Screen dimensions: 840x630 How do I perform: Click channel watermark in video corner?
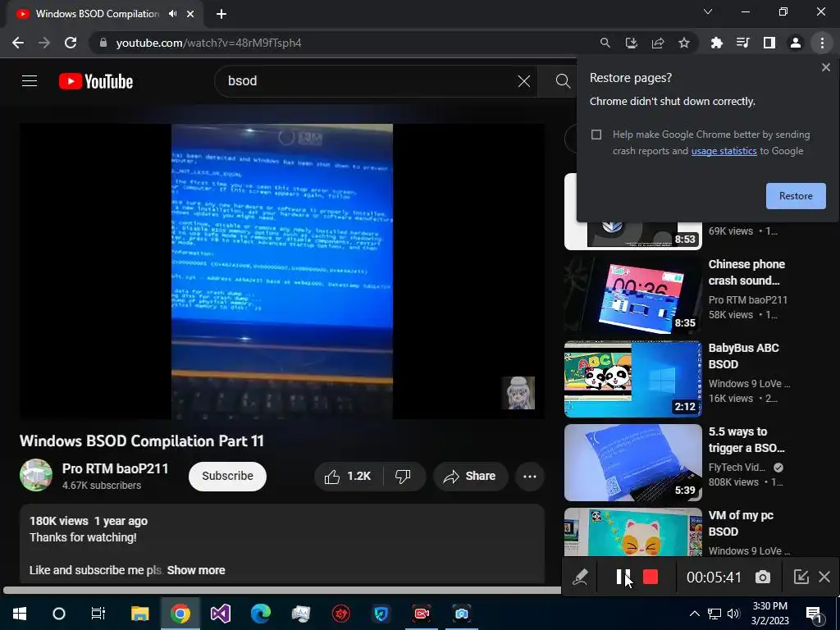(x=518, y=393)
